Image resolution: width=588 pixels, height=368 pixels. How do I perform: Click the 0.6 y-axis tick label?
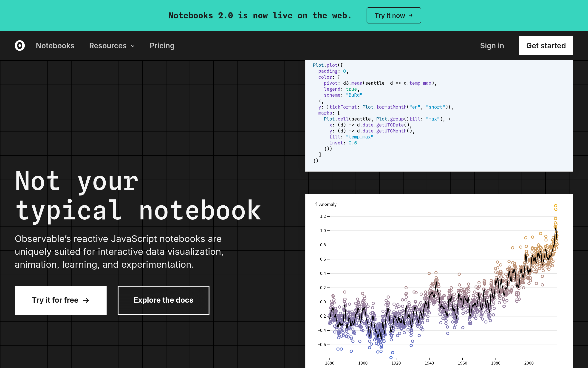pos(323,259)
